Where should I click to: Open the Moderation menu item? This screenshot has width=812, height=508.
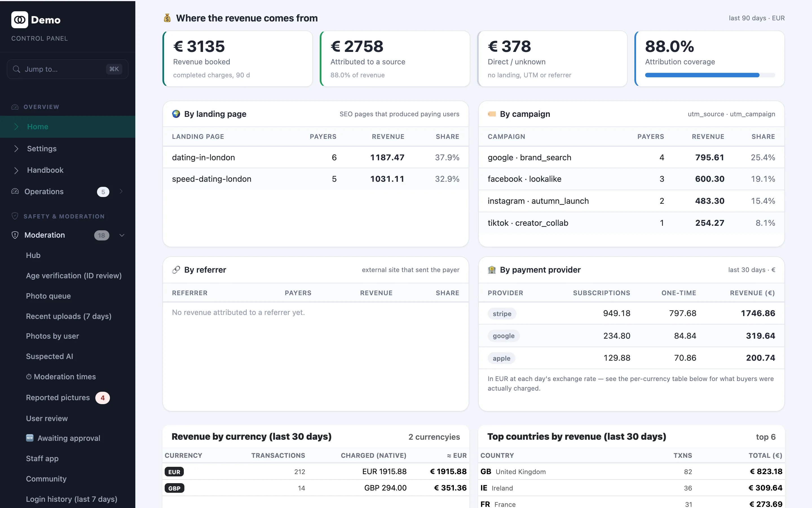tap(67, 235)
